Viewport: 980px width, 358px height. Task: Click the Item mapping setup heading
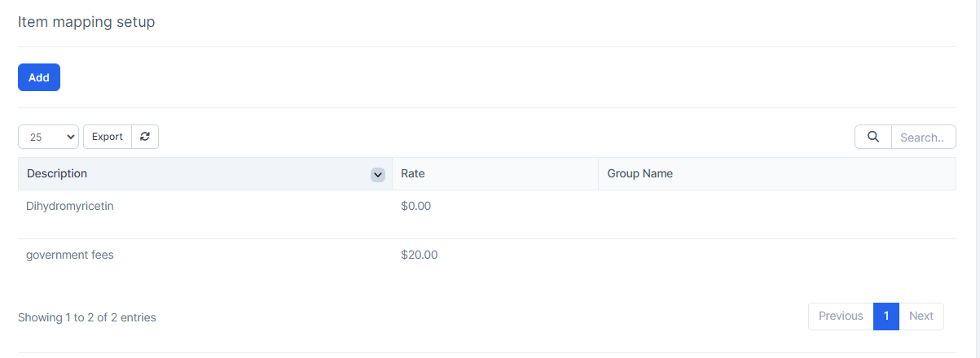pos(86,22)
